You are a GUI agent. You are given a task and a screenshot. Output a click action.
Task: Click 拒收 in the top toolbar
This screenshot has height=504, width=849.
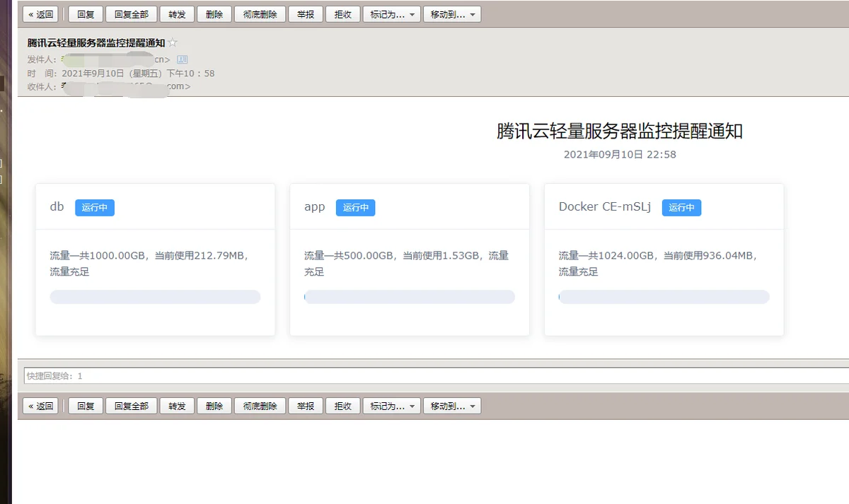click(x=343, y=14)
